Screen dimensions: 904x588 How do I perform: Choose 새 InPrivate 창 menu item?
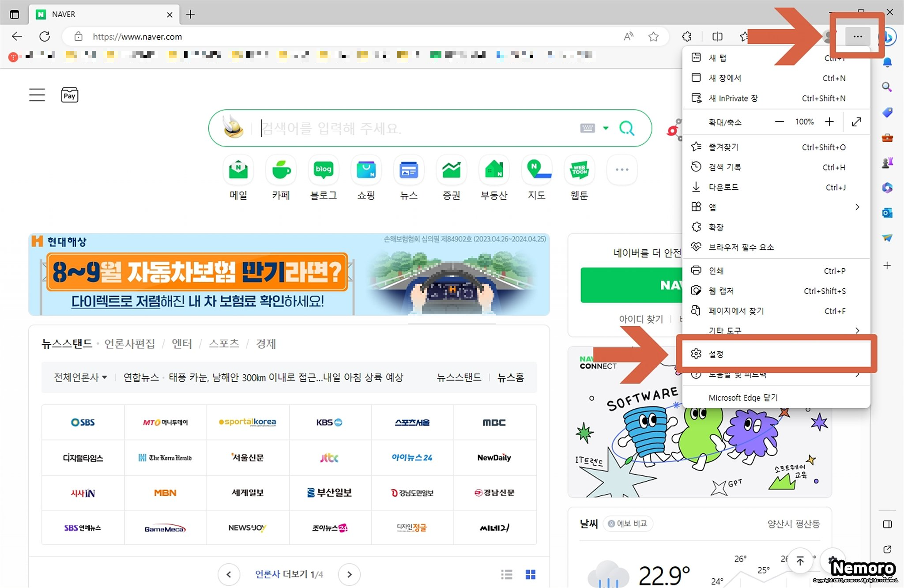(733, 98)
